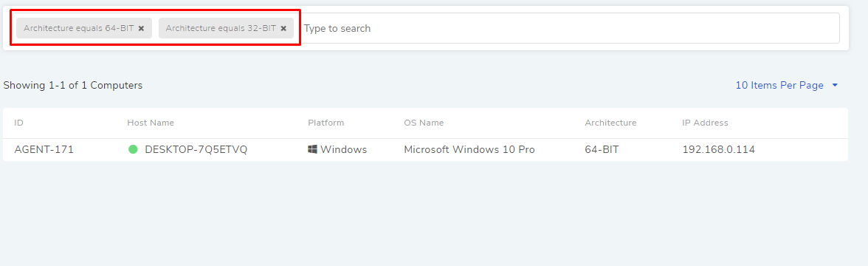Select the Architecture equals 32-BIT filter chip
Screen dimensions: 868x266
tap(226, 28)
